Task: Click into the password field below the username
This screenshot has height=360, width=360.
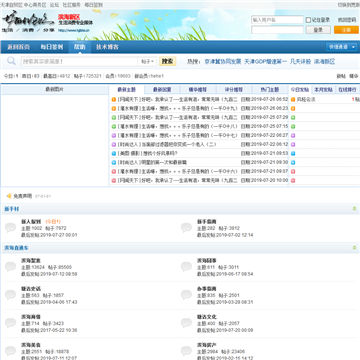Action: point(277,30)
